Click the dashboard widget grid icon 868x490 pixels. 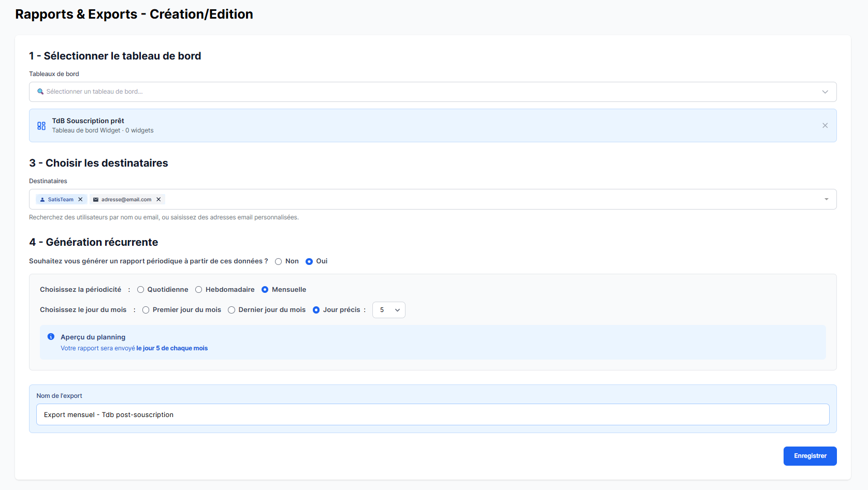[41, 126]
